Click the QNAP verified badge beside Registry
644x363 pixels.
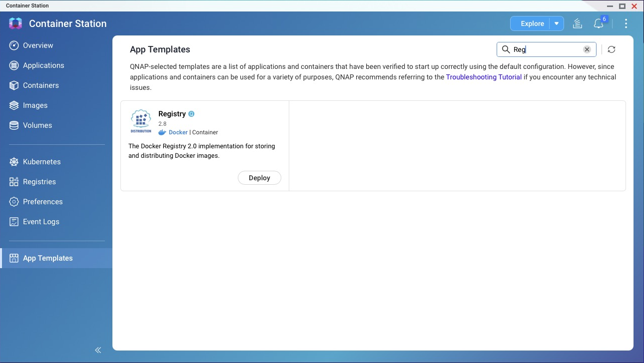[x=191, y=114]
